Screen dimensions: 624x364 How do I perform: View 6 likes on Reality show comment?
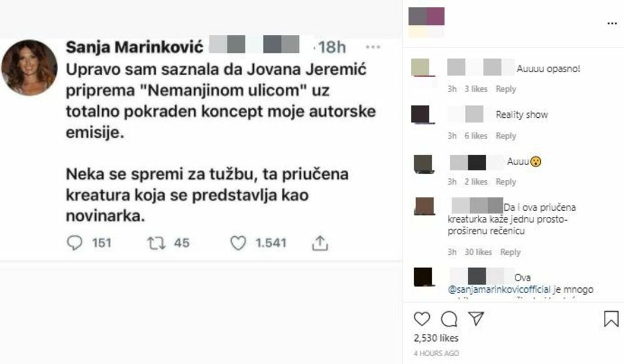(x=476, y=136)
